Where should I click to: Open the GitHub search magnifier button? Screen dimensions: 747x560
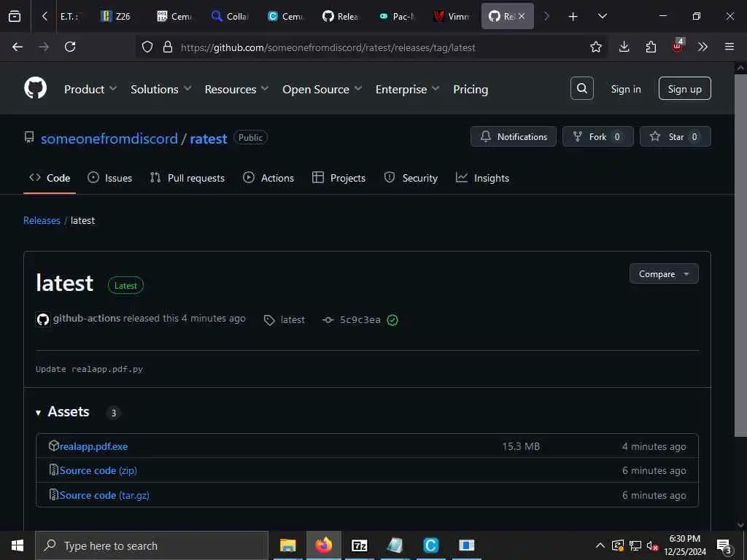(581, 88)
